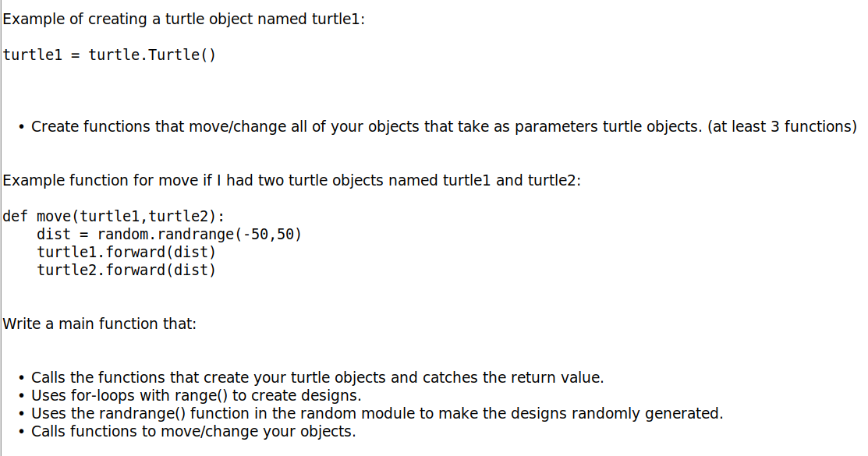Click the bullet 'Calls the functions that create'

pos(317,377)
